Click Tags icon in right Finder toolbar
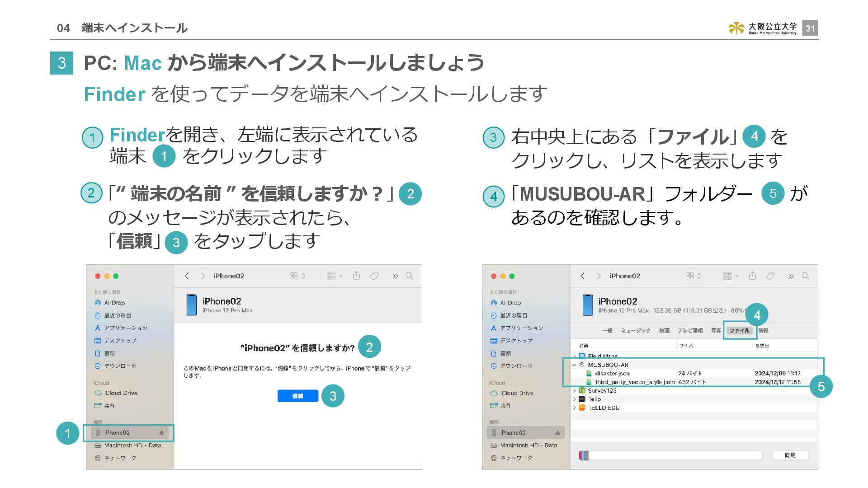Screen dimensions: 868x488 pyautogui.click(x=770, y=276)
